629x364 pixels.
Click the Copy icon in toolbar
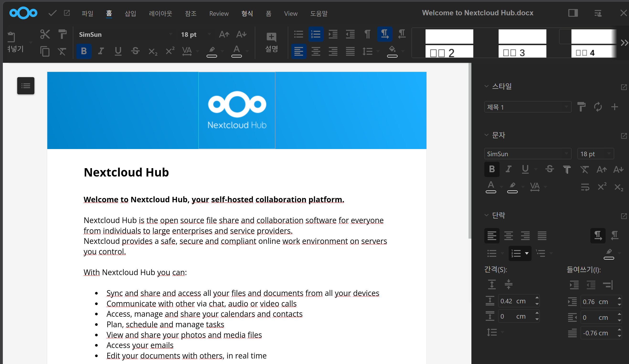45,51
